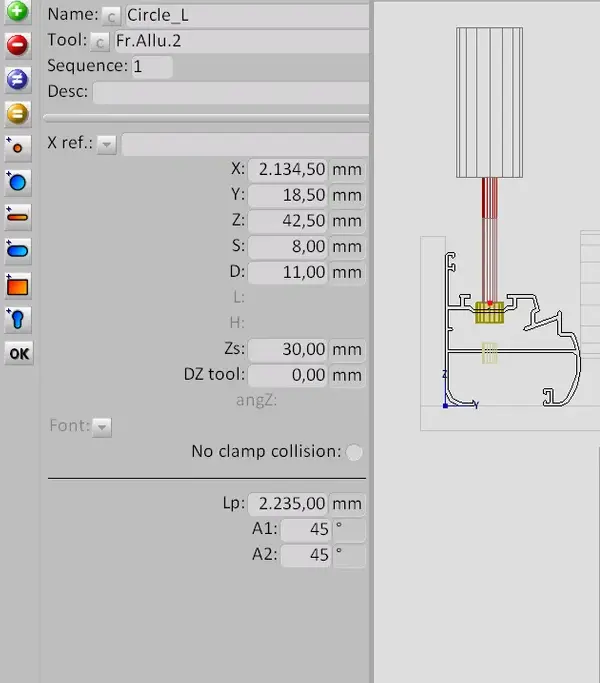Edit the Name field Circle_L
This screenshot has height=683, width=600.
247,16
